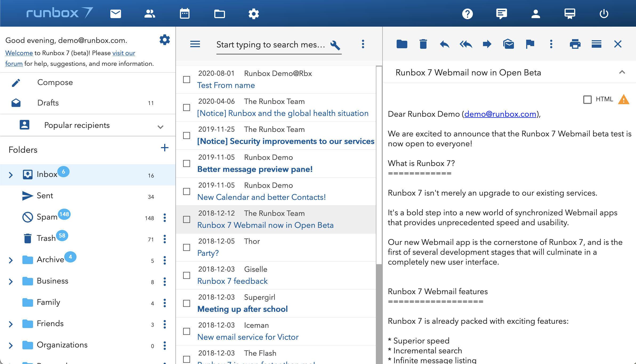636x364 pixels.
Task: Expand the Archive folder tree
Action: pos(11,260)
